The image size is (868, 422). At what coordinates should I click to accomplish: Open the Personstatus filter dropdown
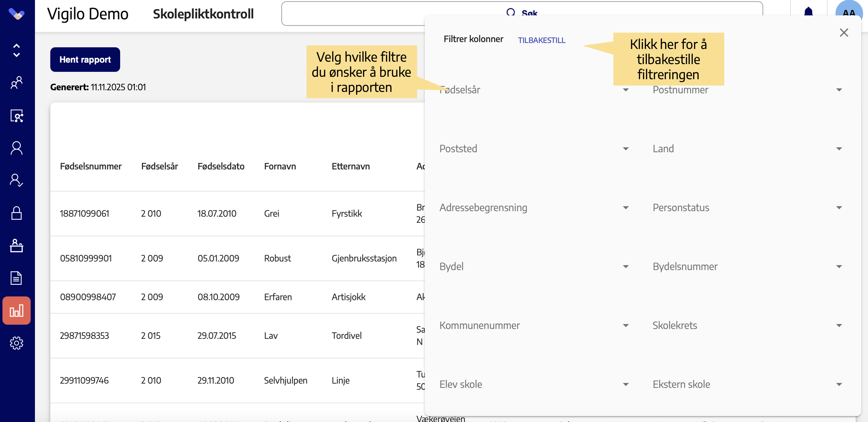point(747,207)
